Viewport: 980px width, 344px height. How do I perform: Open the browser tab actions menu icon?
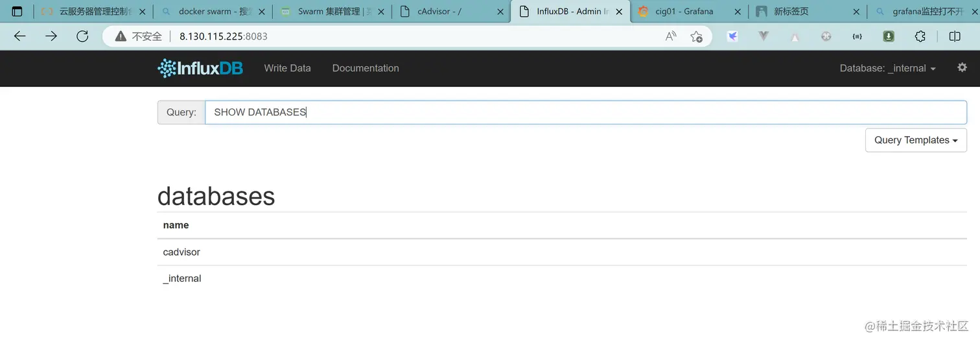[x=17, y=12]
